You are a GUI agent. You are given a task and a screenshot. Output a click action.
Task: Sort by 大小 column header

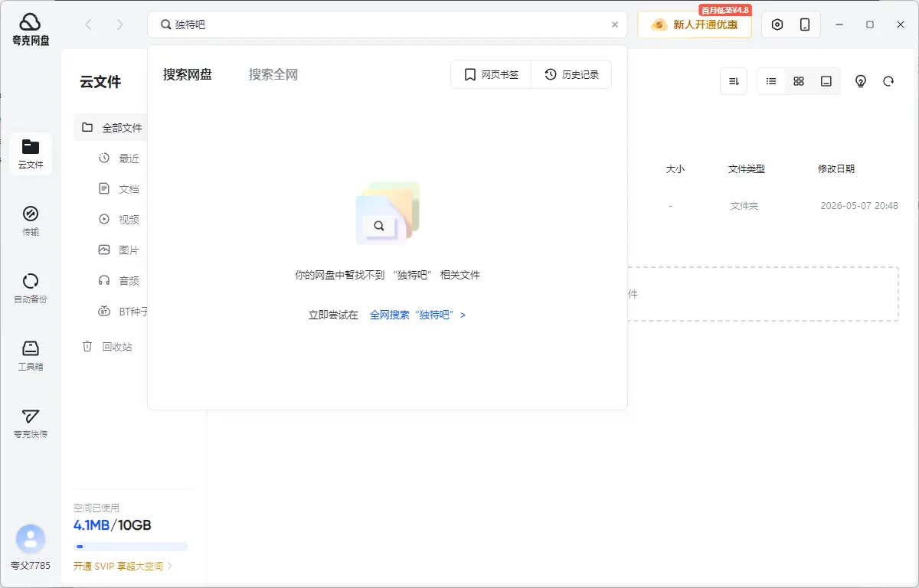pyautogui.click(x=675, y=169)
